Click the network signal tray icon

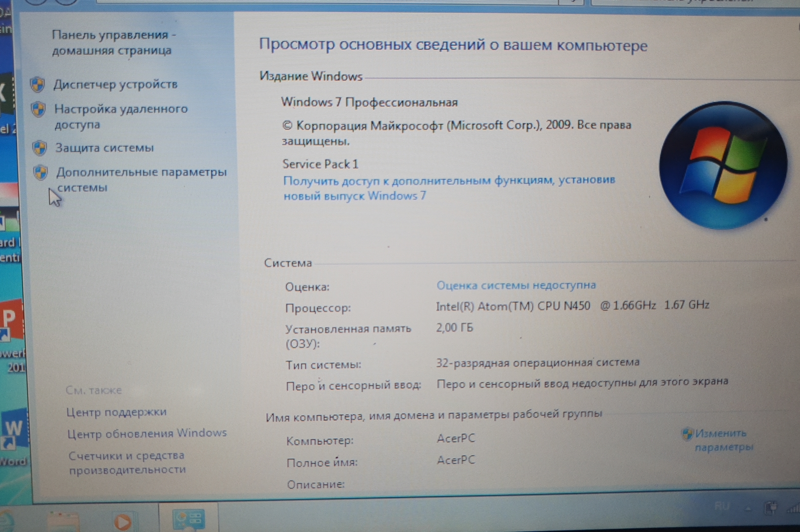coord(793,507)
